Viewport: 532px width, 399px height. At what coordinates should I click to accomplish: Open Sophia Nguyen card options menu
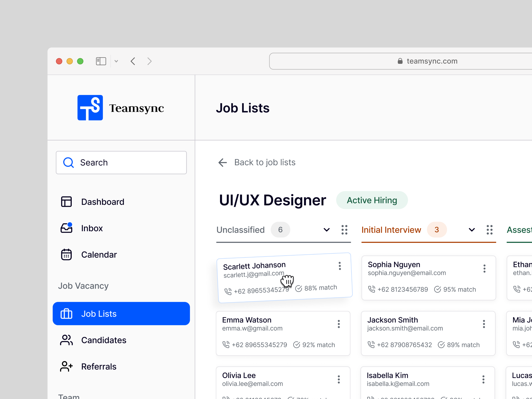tap(484, 269)
